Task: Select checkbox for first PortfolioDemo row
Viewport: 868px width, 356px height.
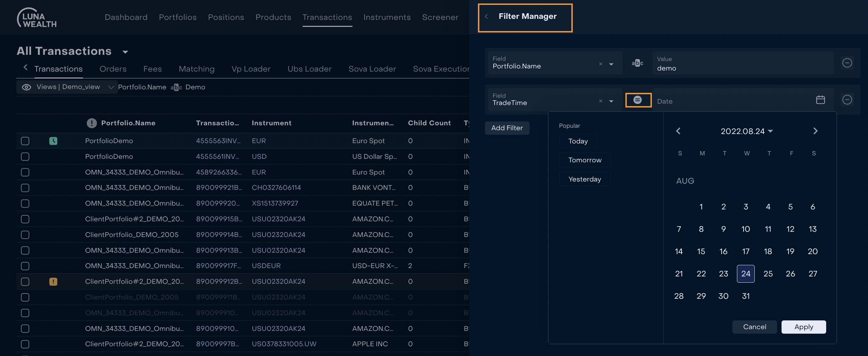Action: (x=25, y=141)
